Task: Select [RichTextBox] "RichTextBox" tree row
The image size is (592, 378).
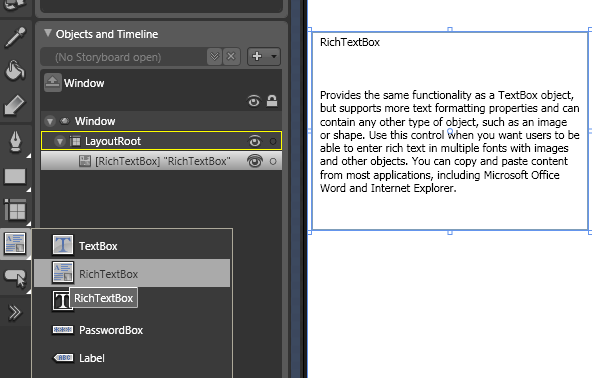Action: coord(161,161)
